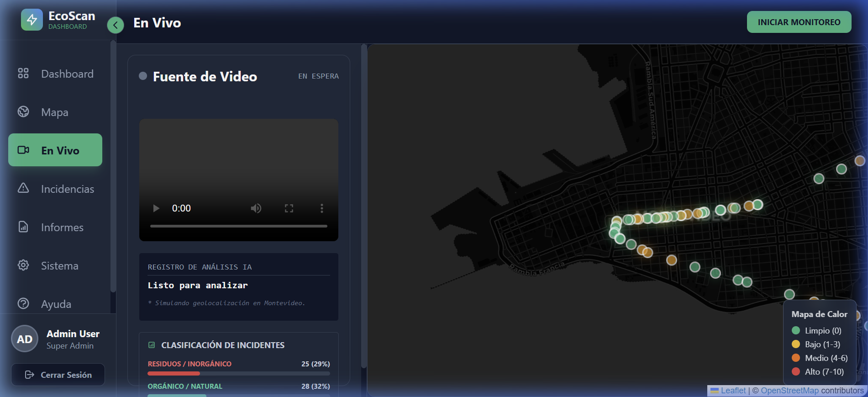Click the AD user avatar
This screenshot has width=868, height=397.
(25, 339)
